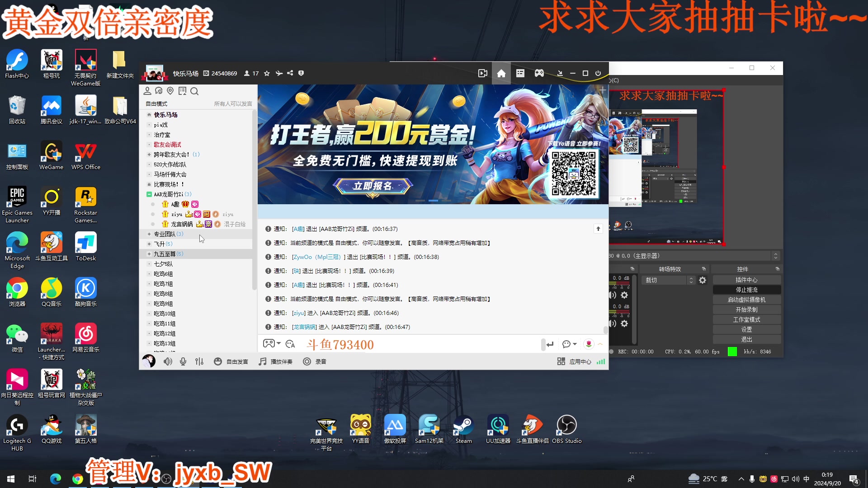Open the audio mixer settings icon
This screenshot has height=488, width=868.
click(199, 361)
